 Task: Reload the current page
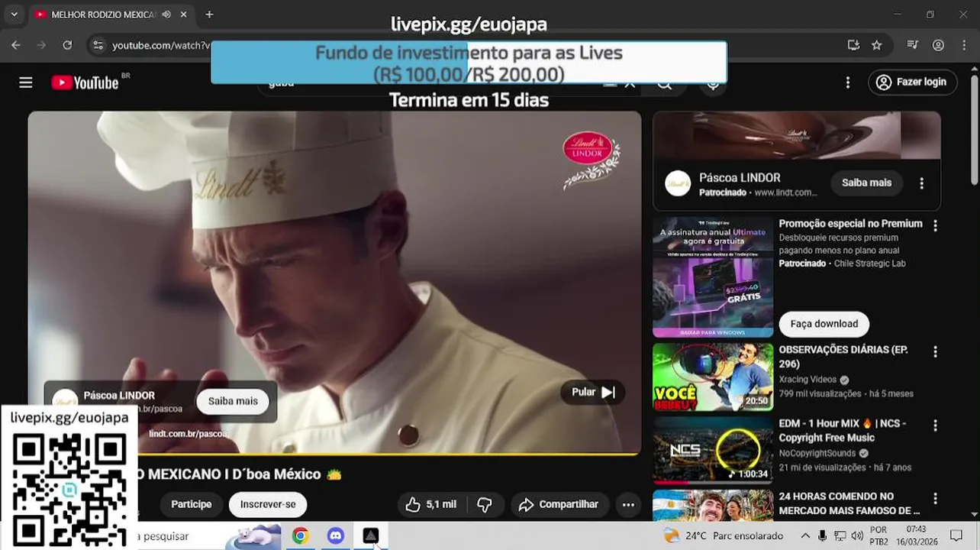[x=67, y=45]
